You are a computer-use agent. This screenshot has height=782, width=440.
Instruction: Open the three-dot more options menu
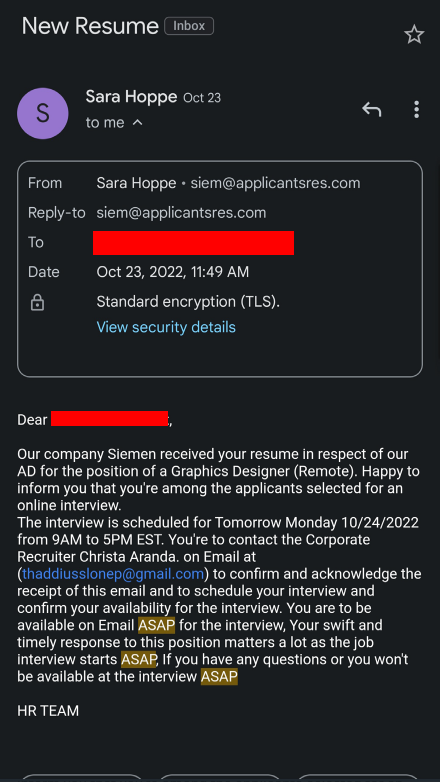pos(416,110)
